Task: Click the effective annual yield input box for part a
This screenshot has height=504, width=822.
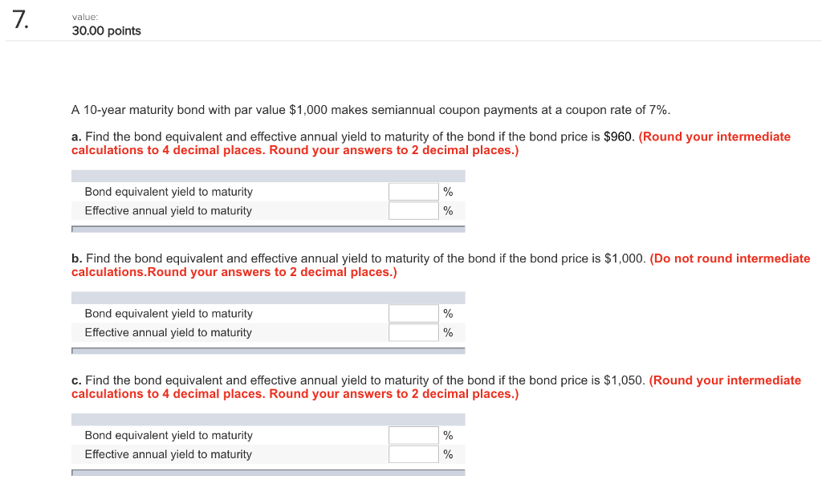Action: [413, 210]
